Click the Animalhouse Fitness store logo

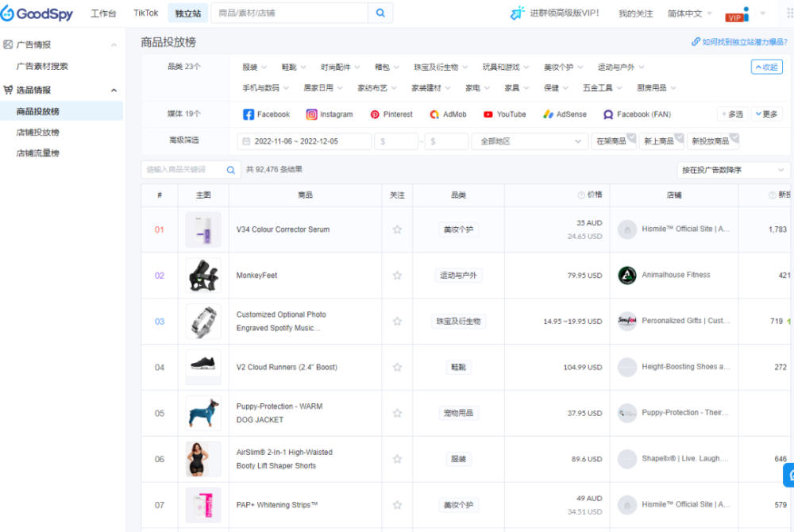pyautogui.click(x=627, y=276)
